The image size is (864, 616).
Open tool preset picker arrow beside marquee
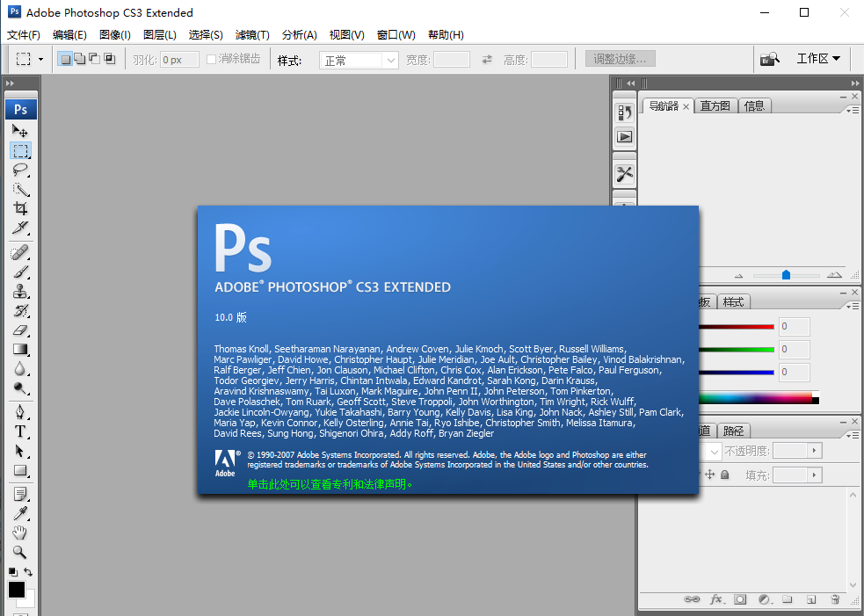tap(40, 59)
